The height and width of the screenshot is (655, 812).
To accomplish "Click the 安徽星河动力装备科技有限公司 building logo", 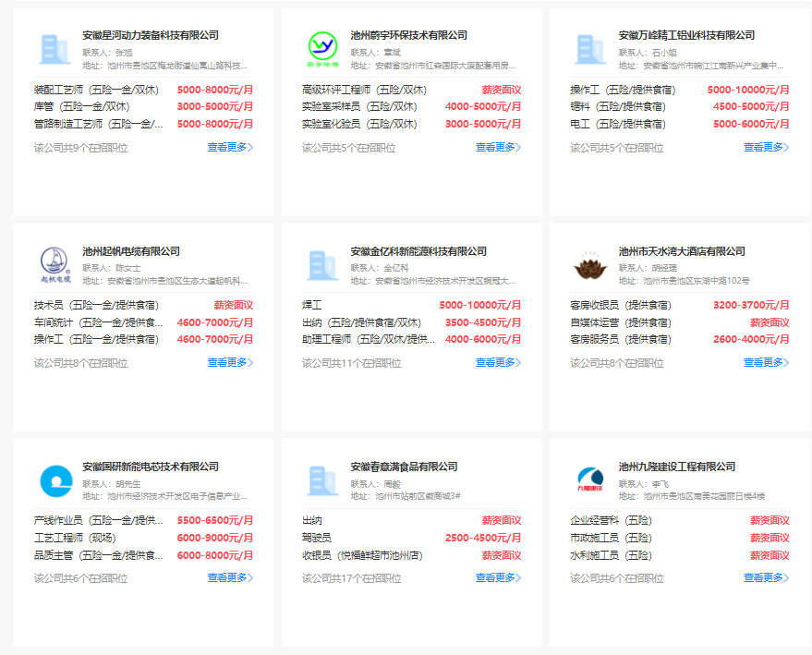I will click(55, 50).
